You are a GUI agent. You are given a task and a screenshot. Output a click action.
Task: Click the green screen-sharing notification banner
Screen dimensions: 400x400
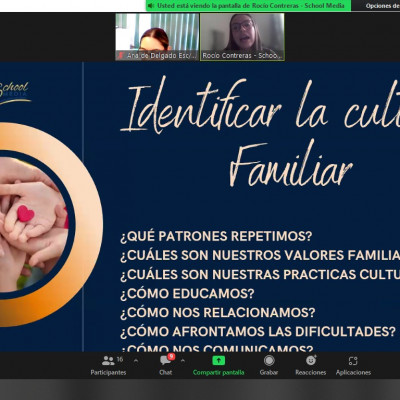(x=248, y=6)
